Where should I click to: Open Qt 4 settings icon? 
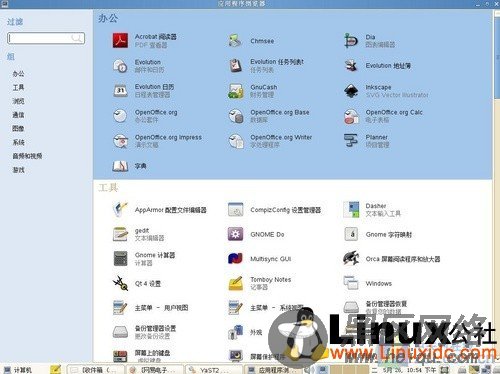click(x=120, y=283)
